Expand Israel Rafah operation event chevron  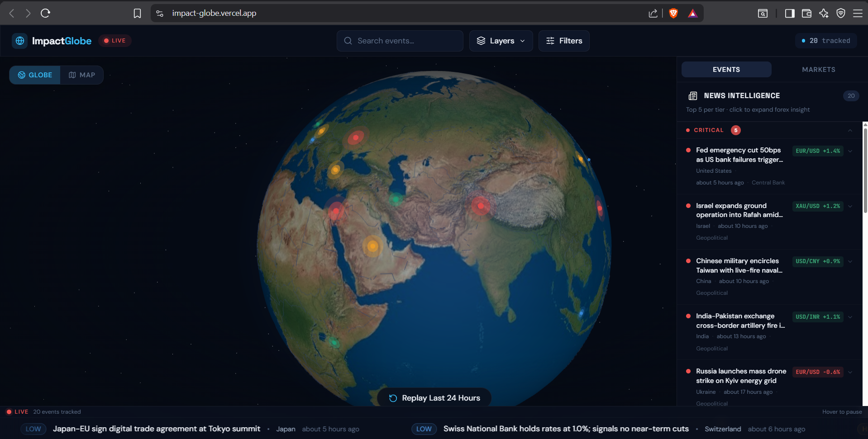point(850,206)
